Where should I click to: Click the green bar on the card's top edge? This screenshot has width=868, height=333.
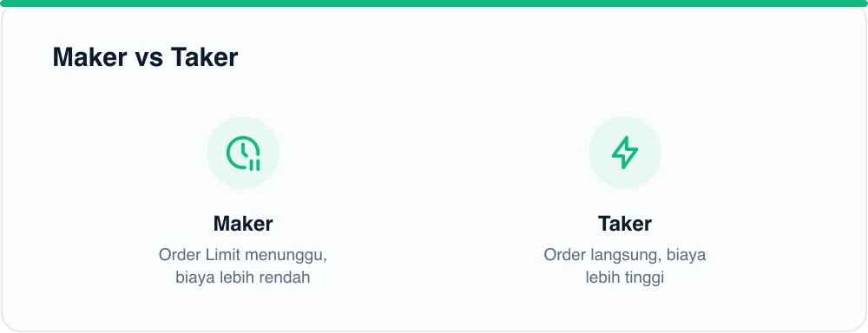click(x=434, y=3)
